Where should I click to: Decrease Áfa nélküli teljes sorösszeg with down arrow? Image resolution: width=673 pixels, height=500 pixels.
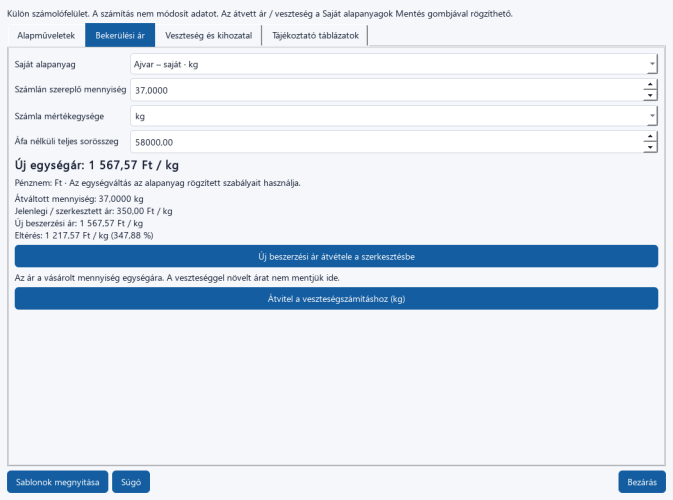tap(650, 147)
